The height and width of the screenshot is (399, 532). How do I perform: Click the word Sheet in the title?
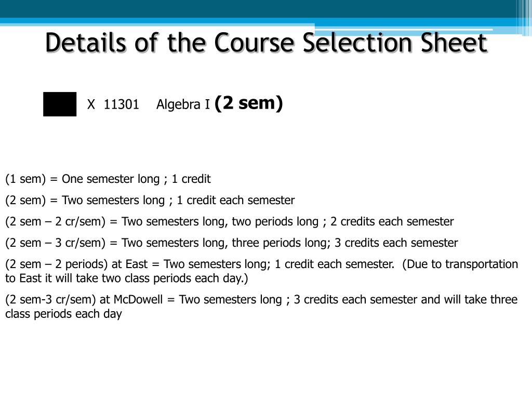454,43
